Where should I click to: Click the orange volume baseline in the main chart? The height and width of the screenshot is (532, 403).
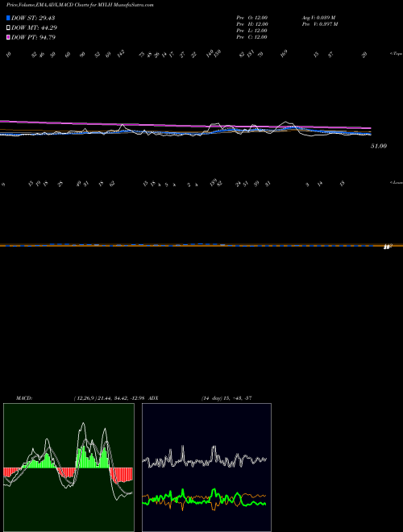click(x=201, y=246)
